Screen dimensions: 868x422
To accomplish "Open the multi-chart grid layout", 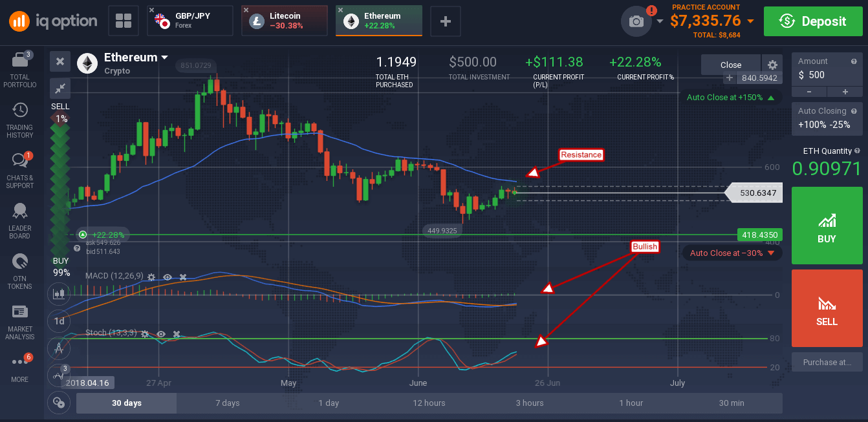I will point(123,21).
